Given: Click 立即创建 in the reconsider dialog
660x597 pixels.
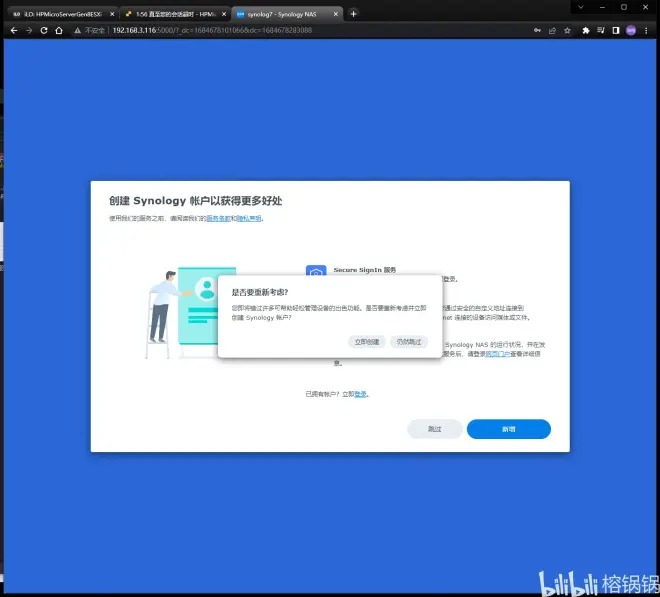Looking at the screenshot, I should (x=367, y=342).
